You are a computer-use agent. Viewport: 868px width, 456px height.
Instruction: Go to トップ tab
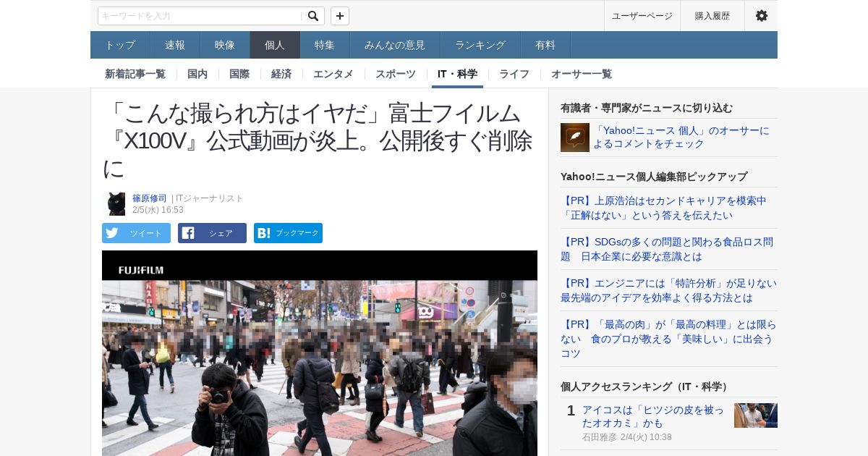(120, 45)
